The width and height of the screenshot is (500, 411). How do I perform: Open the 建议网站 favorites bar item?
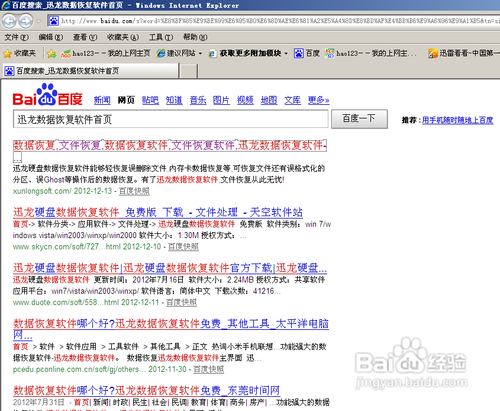(x=176, y=53)
